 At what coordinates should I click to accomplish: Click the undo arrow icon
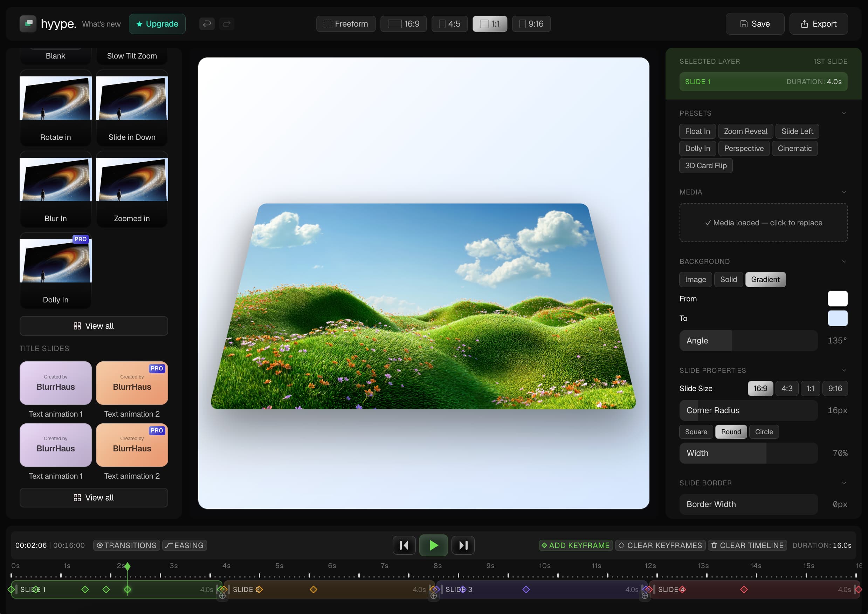pyautogui.click(x=207, y=24)
